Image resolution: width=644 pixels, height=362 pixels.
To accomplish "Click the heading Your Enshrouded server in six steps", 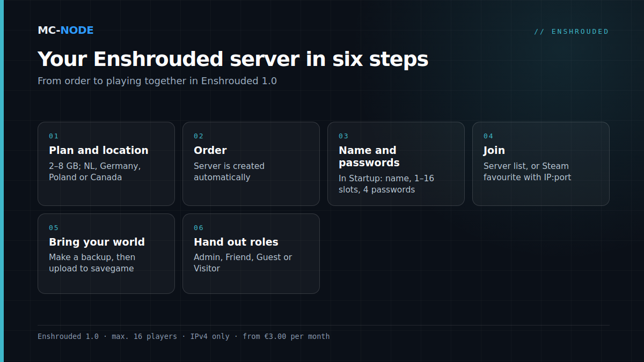I will pos(233,59).
